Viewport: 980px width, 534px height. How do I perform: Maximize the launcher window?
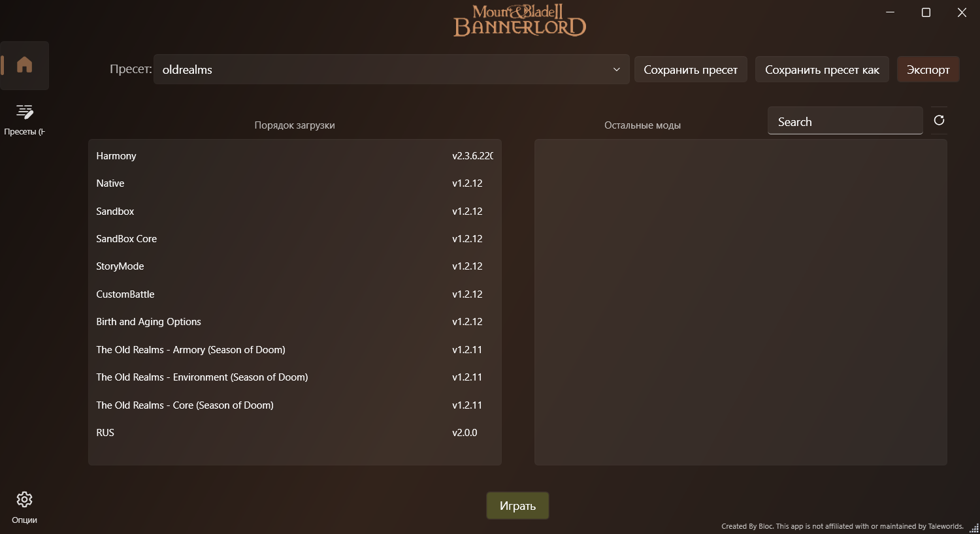(926, 12)
